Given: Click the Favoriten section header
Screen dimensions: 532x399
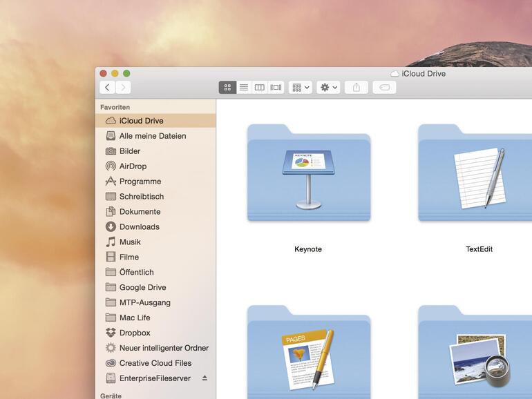Looking at the screenshot, I should tap(115, 107).
